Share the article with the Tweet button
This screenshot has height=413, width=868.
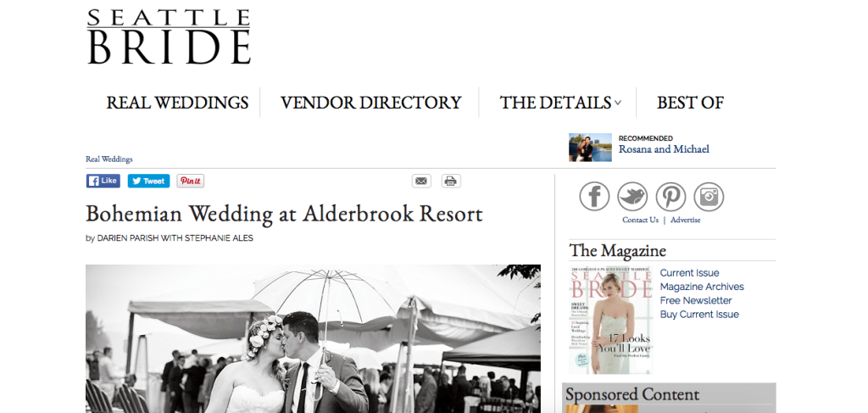pos(148,181)
